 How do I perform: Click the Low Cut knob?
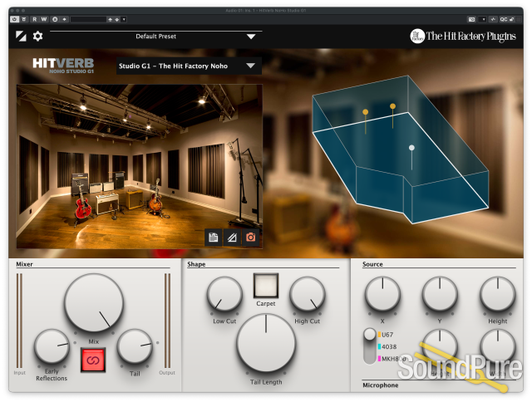(x=224, y=294)
